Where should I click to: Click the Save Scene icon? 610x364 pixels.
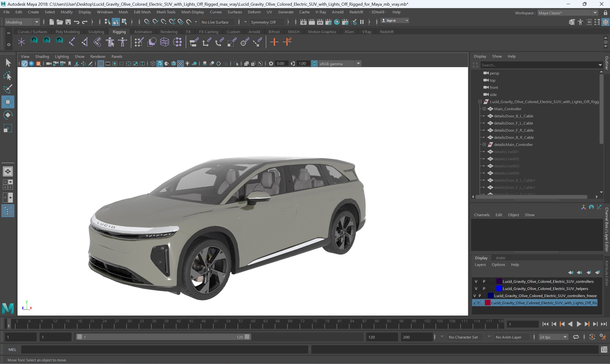(68, 22)
